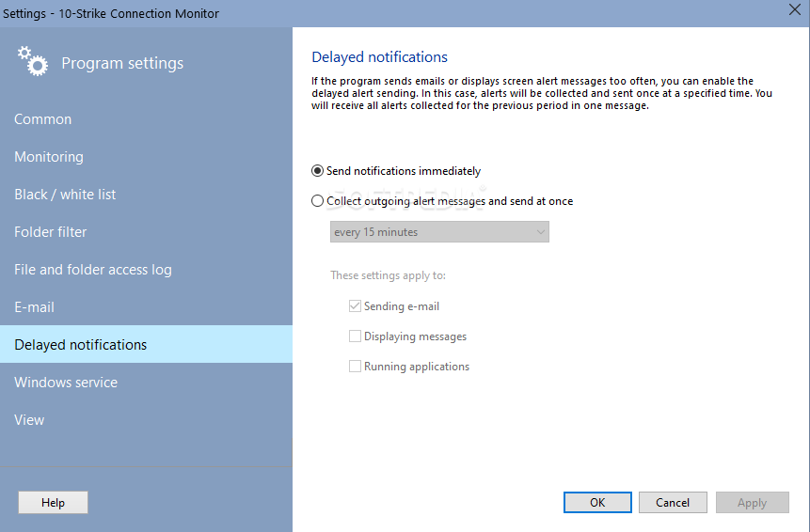
Task: Switch to Folder filter settings
Action: tap(146, 232)
